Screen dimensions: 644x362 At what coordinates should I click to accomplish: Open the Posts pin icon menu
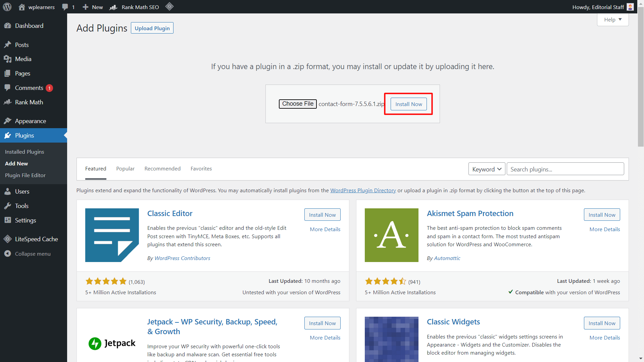7,45
